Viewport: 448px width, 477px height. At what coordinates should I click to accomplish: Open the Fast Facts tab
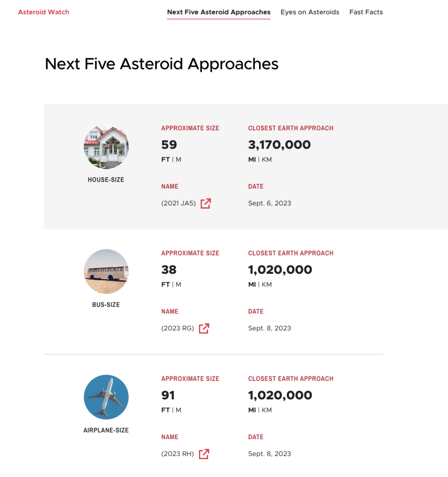click(366, 12)
